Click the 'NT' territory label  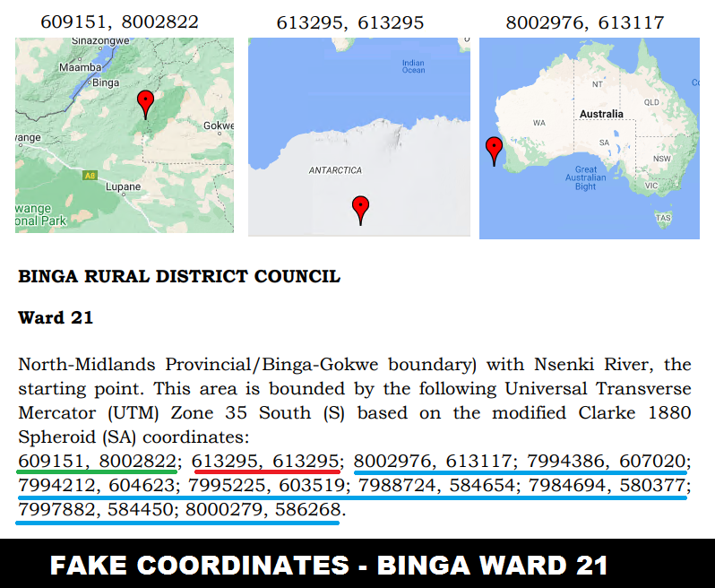[598, 84]
